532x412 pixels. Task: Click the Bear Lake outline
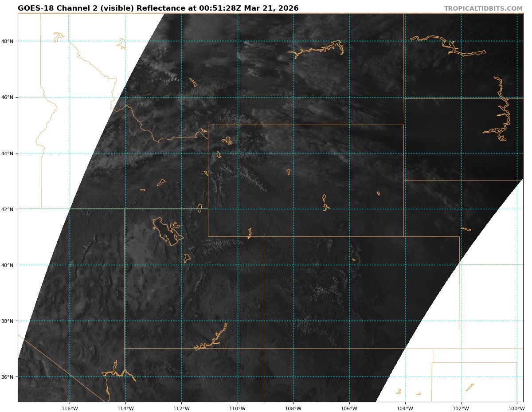point(199,208)
